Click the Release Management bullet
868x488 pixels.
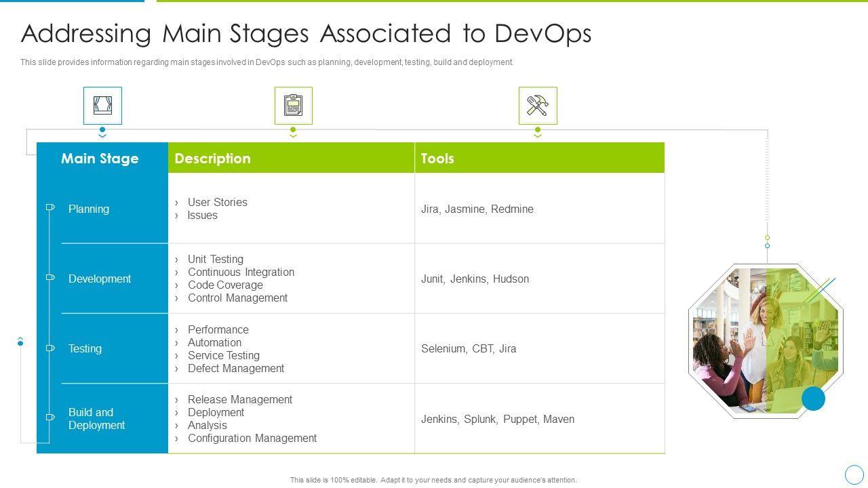(239, 400)
